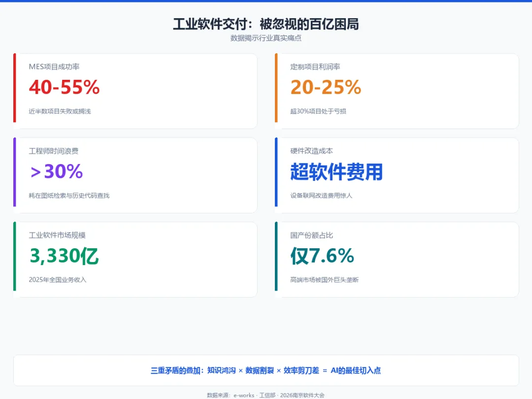This screenshot has width=532, height=399.
Task: Select the blue 超软件费用 headline
Action: (336, 172)
